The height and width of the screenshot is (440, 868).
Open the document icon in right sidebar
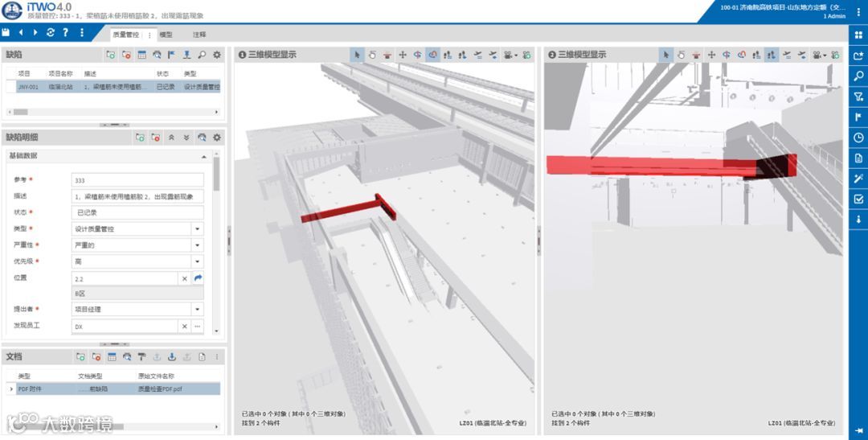click(x=858, y=158)
